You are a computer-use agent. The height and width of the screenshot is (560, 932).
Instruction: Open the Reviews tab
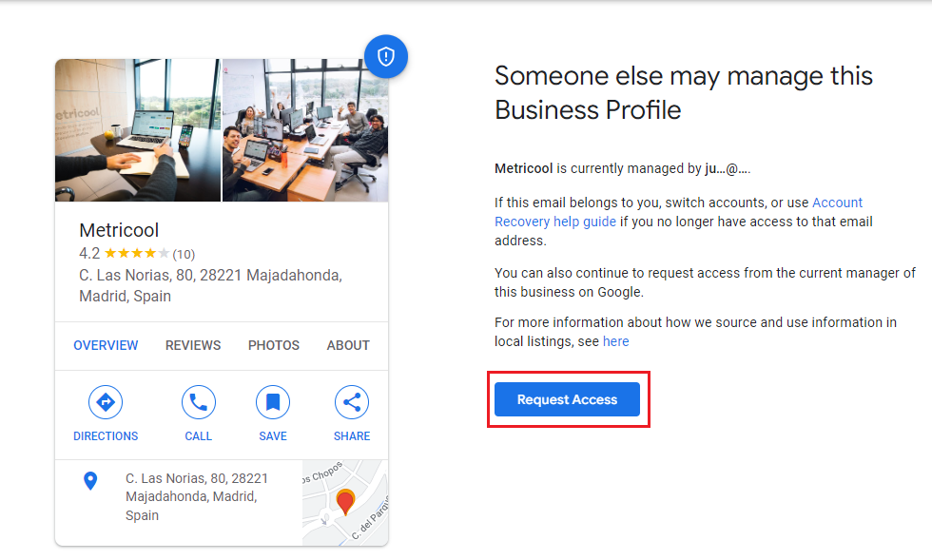(193, 345)
